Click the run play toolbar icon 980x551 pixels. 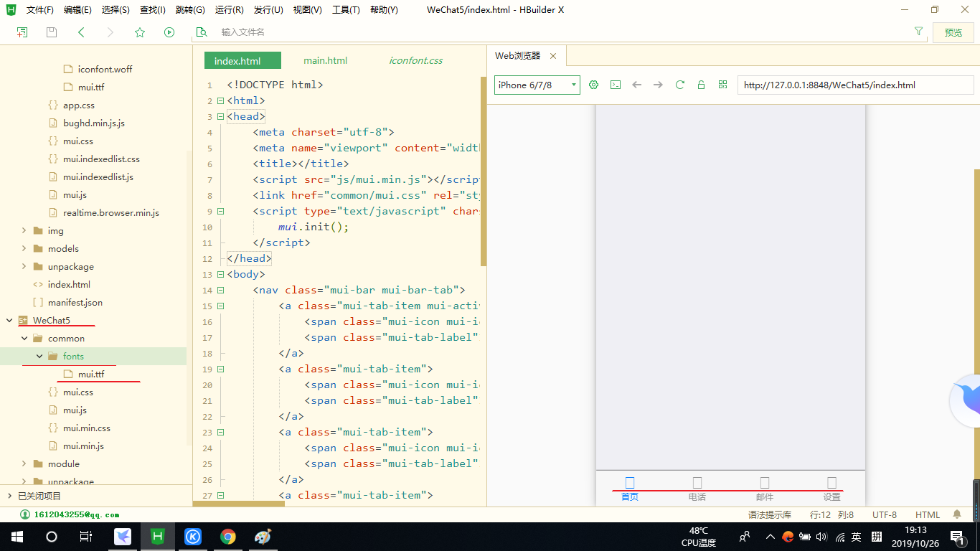169,32
